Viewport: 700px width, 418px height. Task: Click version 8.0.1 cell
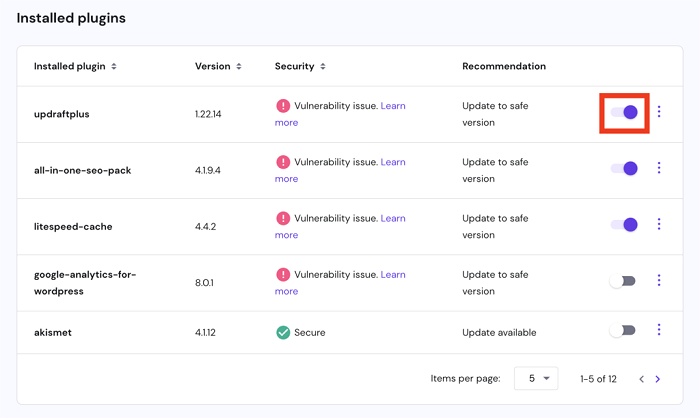tap(204, 283)
